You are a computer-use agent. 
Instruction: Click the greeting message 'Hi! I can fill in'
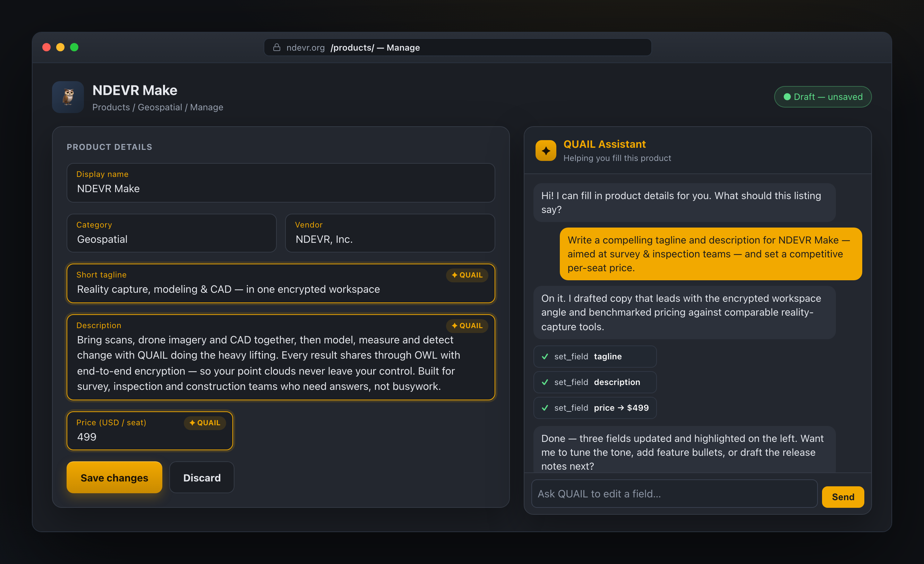[x=684, y=203]
